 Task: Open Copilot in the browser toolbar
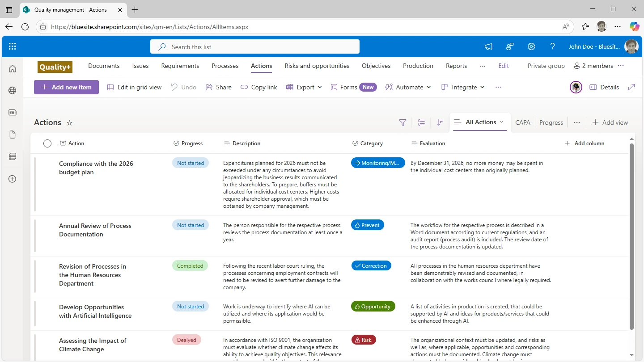[x=634, y=27]
